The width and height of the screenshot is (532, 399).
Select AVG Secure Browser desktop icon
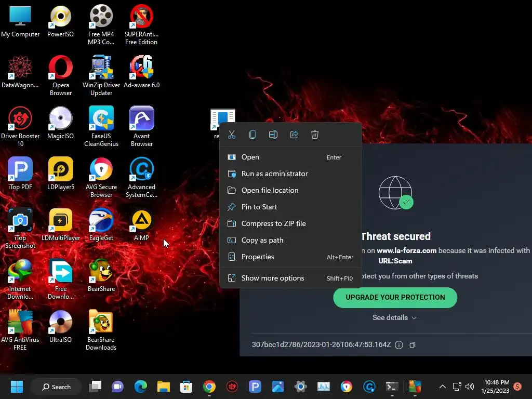(x=101, y=178)
